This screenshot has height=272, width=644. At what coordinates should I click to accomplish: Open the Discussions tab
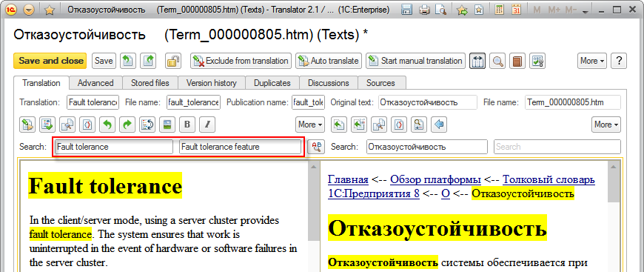point(328,83)
